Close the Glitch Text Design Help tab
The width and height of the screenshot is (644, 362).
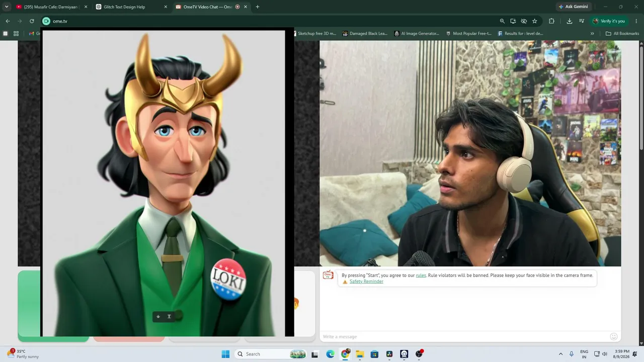click(166, 7)
